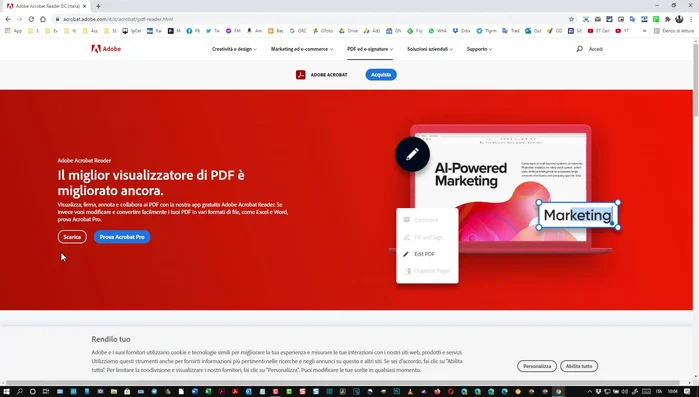Bookmark this page with the star icon
This screenshot has height=397, width=699.
(572, 19)
